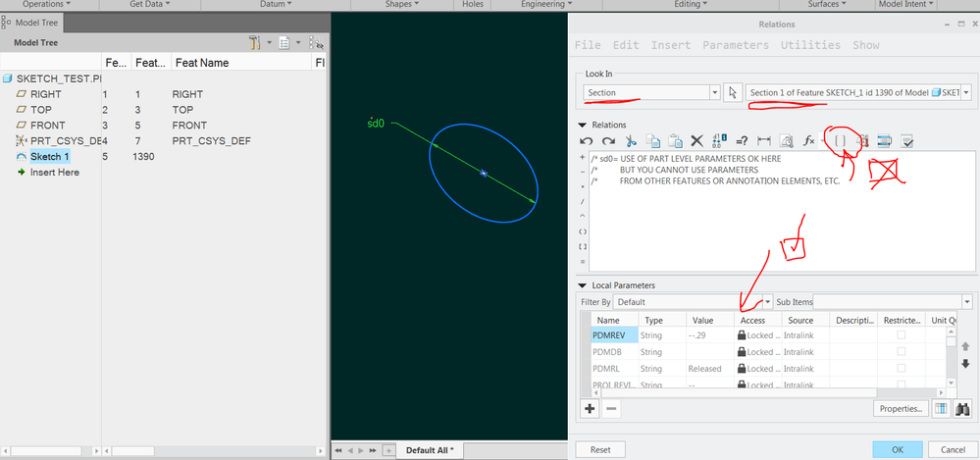Open the Parameters menu

(x=736, y=45)
